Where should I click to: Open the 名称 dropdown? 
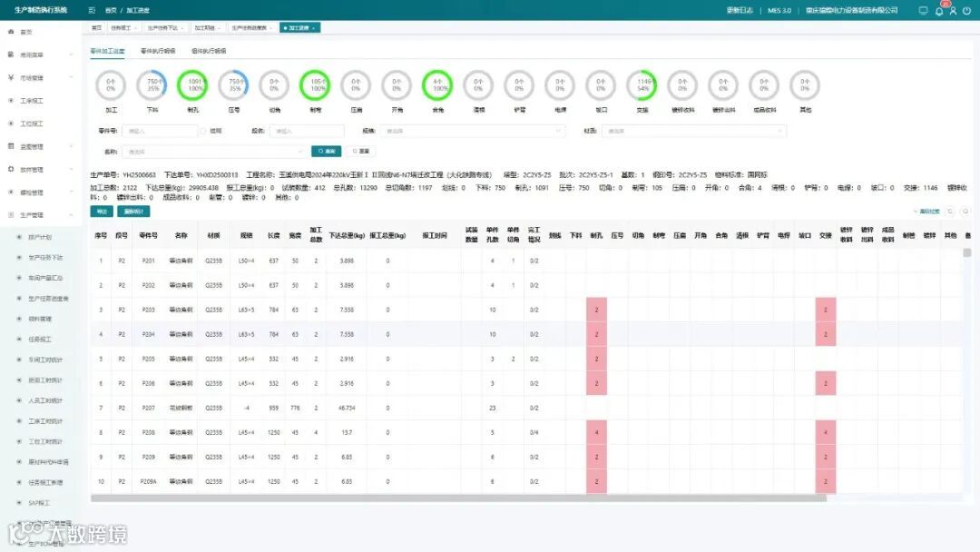point(213,152)
